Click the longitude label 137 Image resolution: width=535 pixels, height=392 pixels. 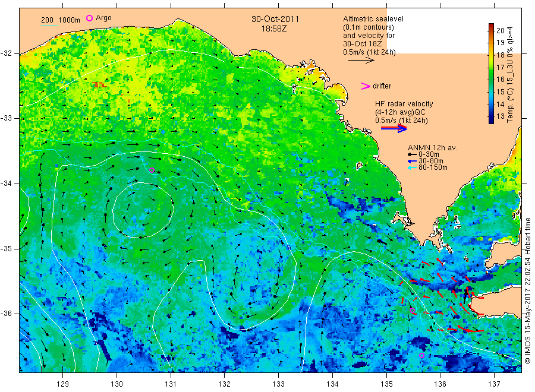tap(494, 384)
